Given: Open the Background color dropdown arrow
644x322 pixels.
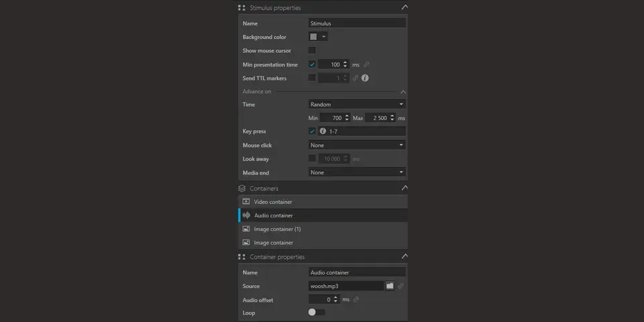Looking at the screenshot, I should (x=323, y=36).
